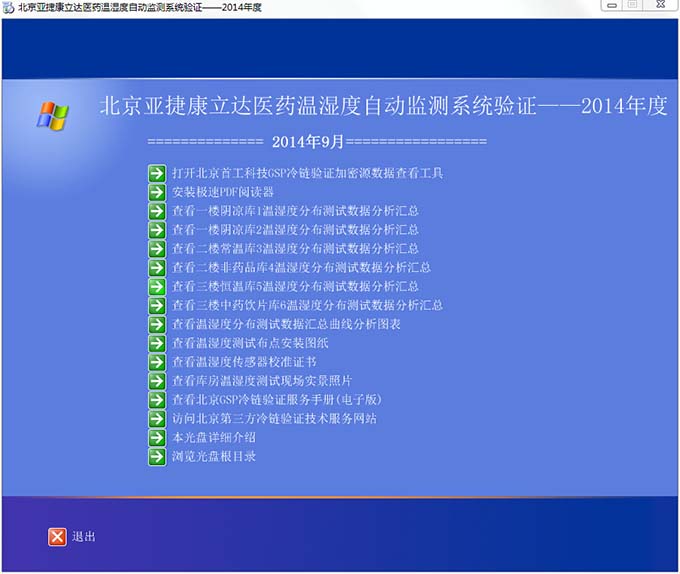The width and height of the screenshot is (680, 574).
Task: Open 查看一楼阴凉库2温湿度分布测试数据分析汇总 link
Action: pyautogui.click(x=295, y=230)
